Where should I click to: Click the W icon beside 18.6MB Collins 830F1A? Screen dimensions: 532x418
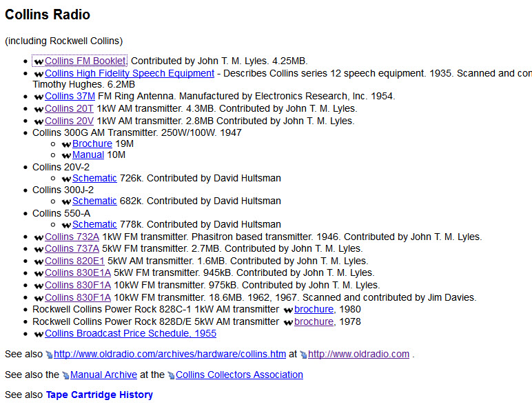click(x=39, y=299)
